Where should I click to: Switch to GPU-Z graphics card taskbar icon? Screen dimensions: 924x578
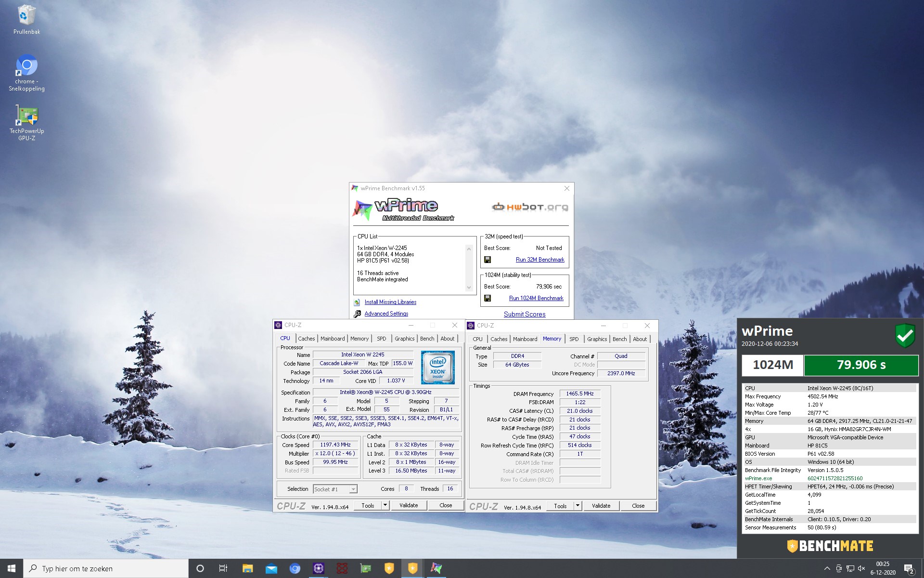[x=366, y=568]
